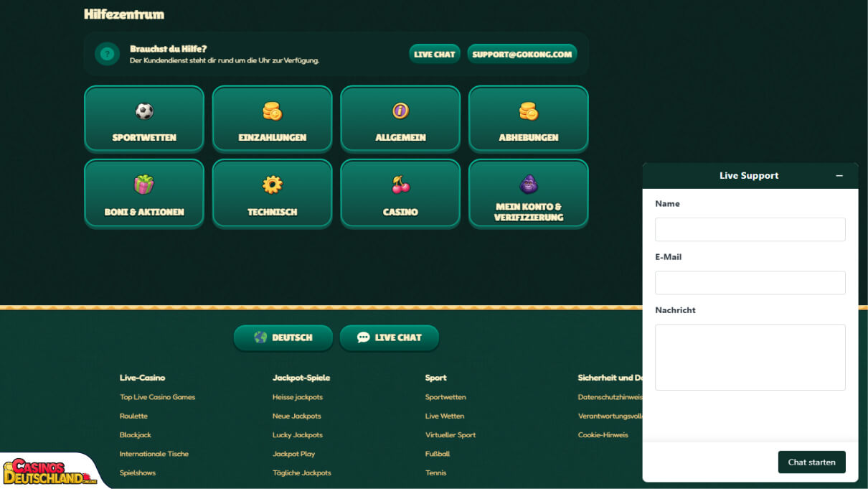Click the Live-Casino footer heading
Viewport: 868px width, 489px height.
point(143,378)
